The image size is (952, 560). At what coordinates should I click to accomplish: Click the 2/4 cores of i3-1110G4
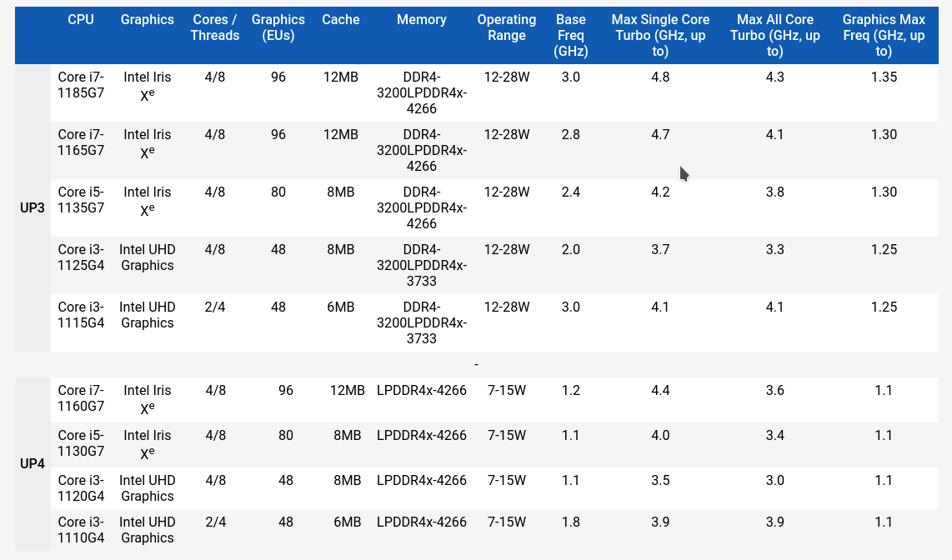pos(216,522)
